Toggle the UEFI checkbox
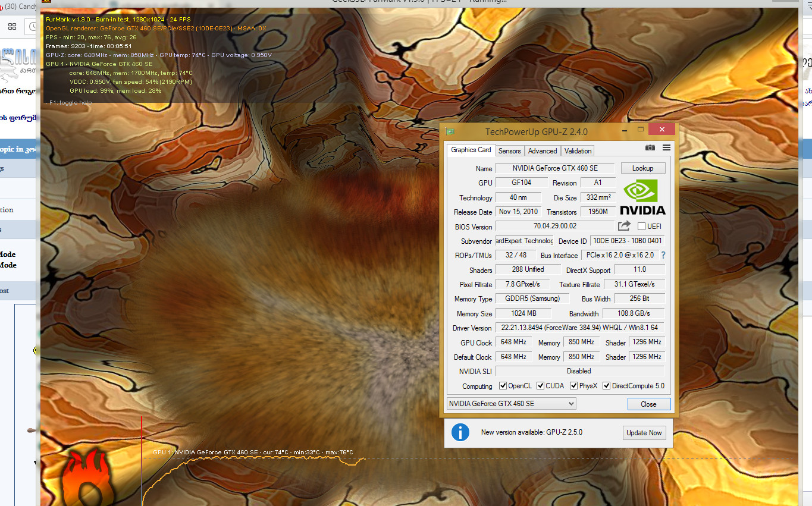The image size is (812, 506). point(641,227)
